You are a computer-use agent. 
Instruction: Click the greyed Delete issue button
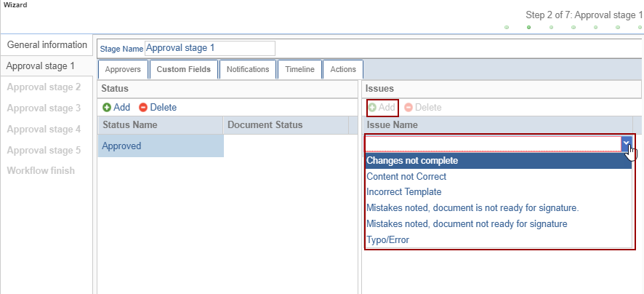[x=422, y=107]
